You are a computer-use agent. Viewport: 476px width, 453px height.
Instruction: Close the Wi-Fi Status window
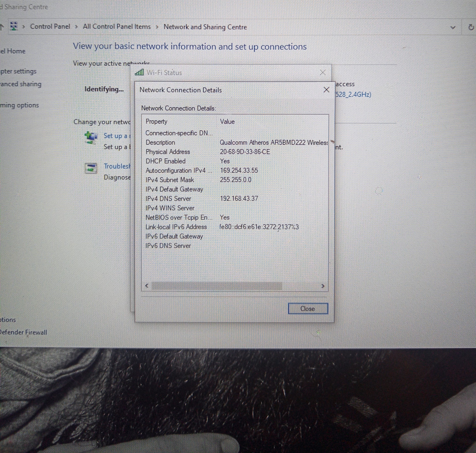[323, 72]
